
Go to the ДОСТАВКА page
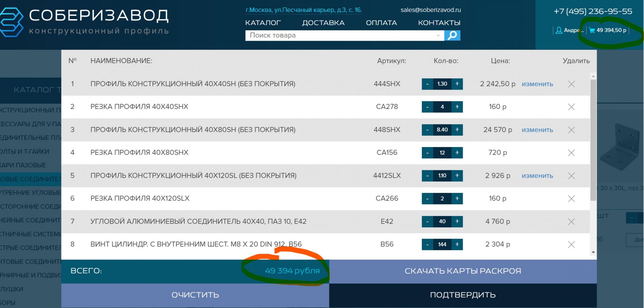323,23
